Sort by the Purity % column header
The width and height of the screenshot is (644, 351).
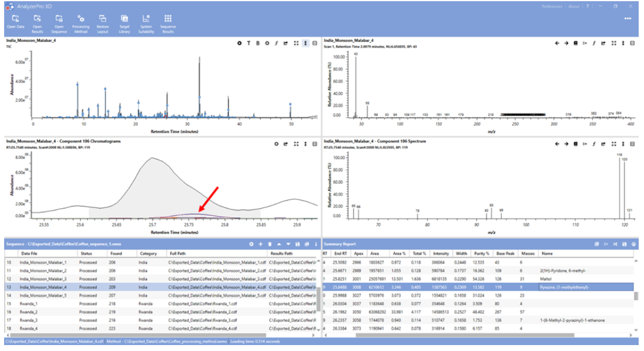[x=480, y=253]
